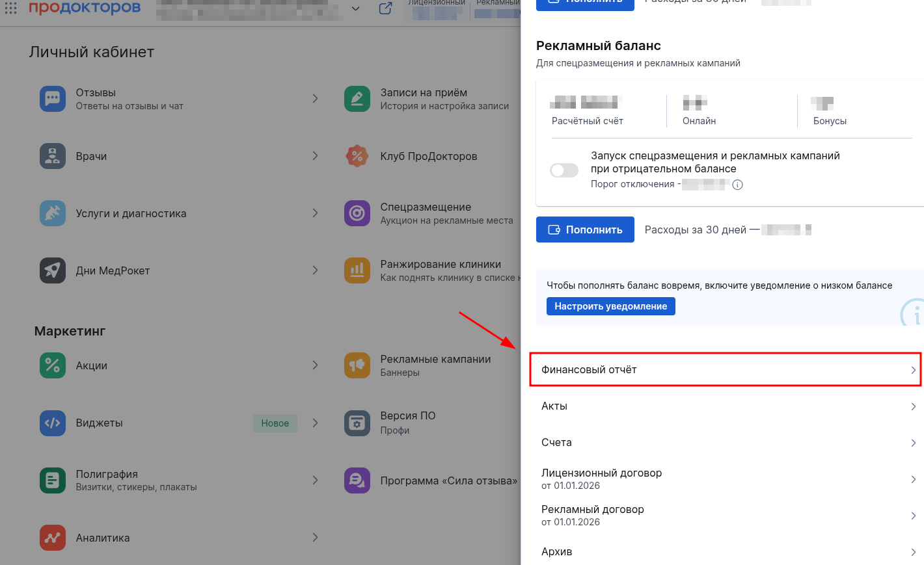This screenshot has height=565, width=924.
Task: Open the Виджеты code brackets icon
Action: click(53, 423)
